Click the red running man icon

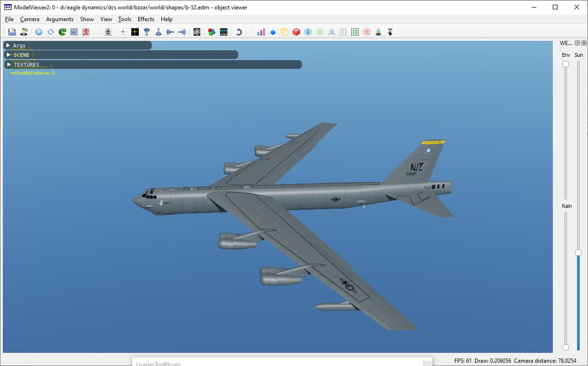86,32
